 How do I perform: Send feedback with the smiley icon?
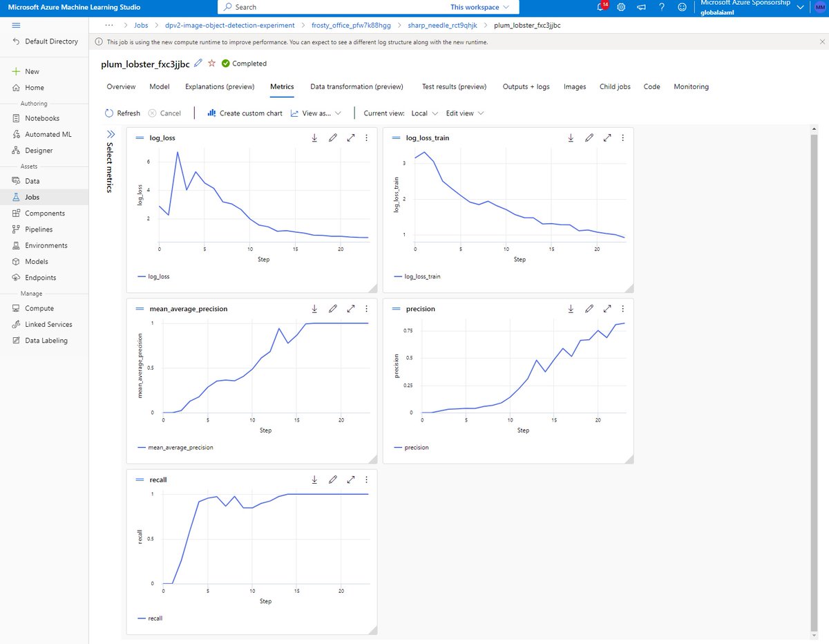(683, 7)
